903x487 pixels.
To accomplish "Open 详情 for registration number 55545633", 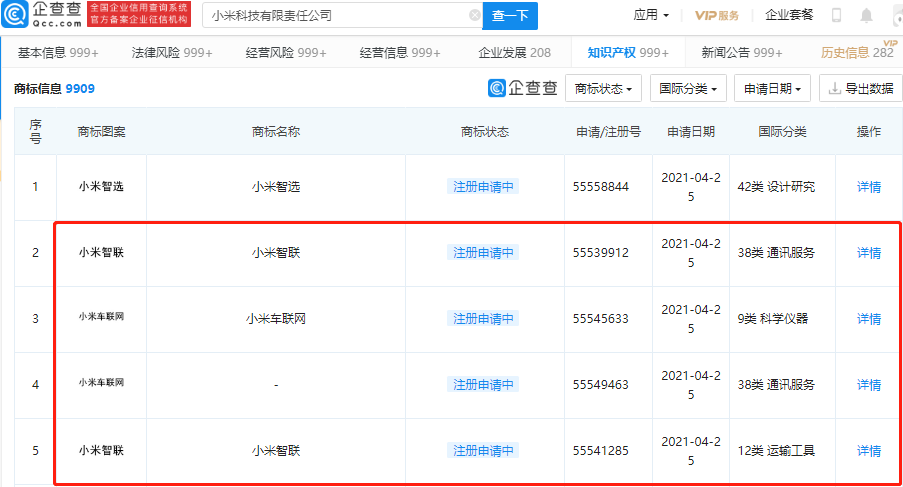I will pyautogui.click(x=868, y=318).
